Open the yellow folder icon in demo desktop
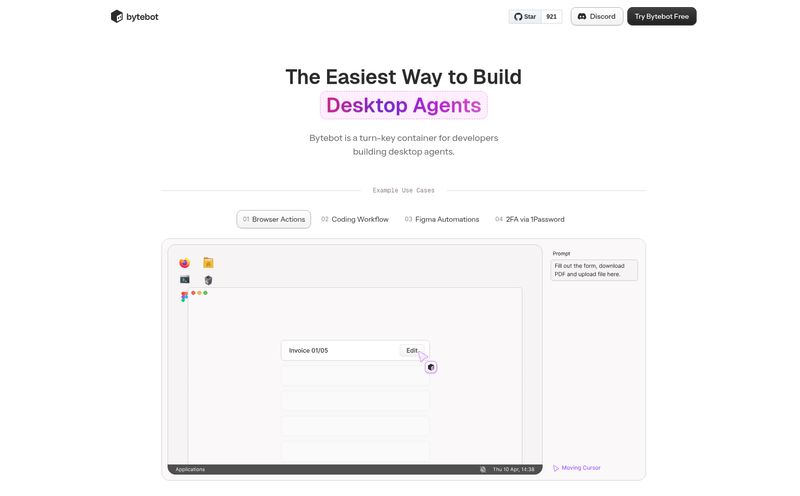 208,262
